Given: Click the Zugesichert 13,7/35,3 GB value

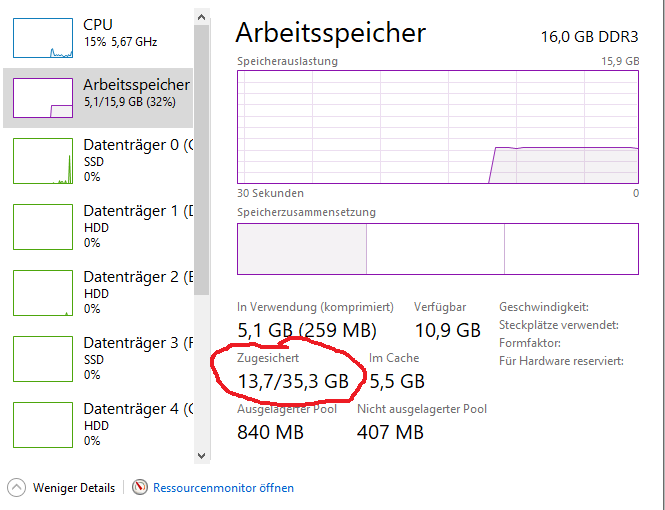Looking at the screenshot, I should tap(293, 381).
